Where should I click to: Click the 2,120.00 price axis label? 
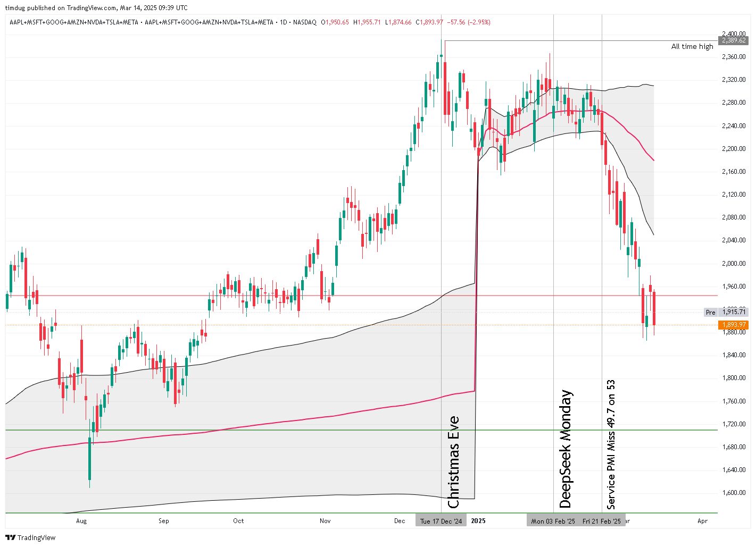734,195
